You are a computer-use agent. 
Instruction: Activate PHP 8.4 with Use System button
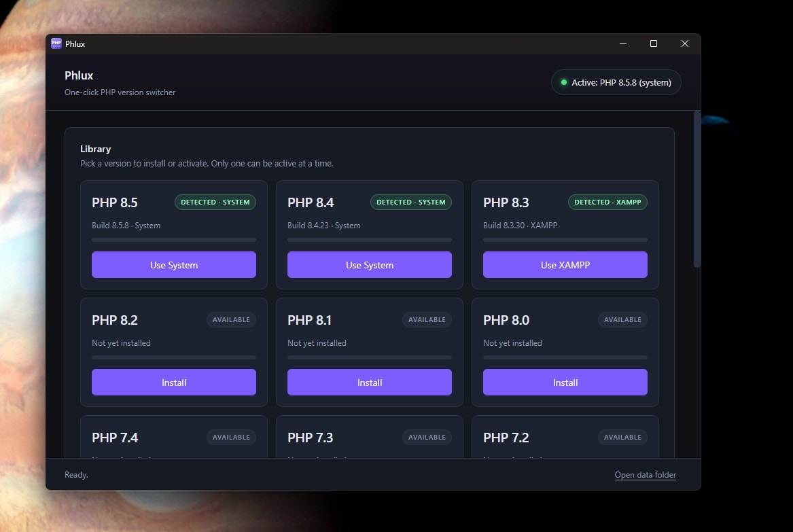(x=369, y=264)
